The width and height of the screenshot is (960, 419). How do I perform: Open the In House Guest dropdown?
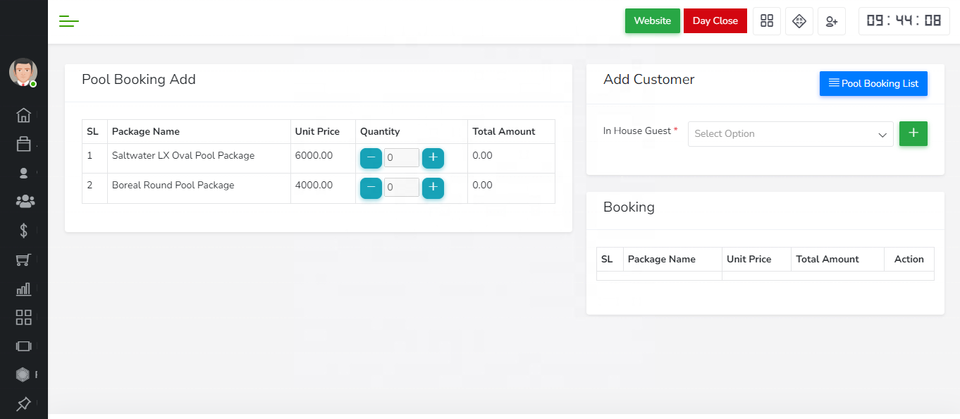(790, 134)
